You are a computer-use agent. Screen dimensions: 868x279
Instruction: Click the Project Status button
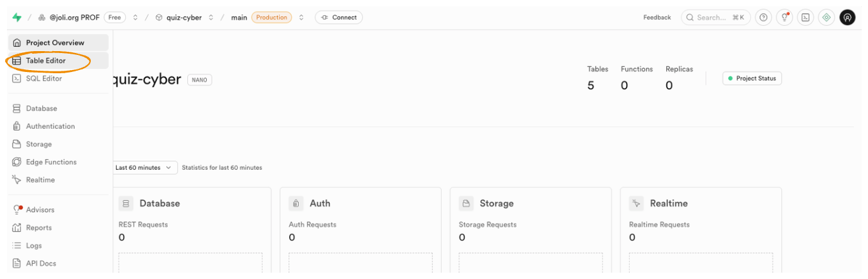pos(751,79)
